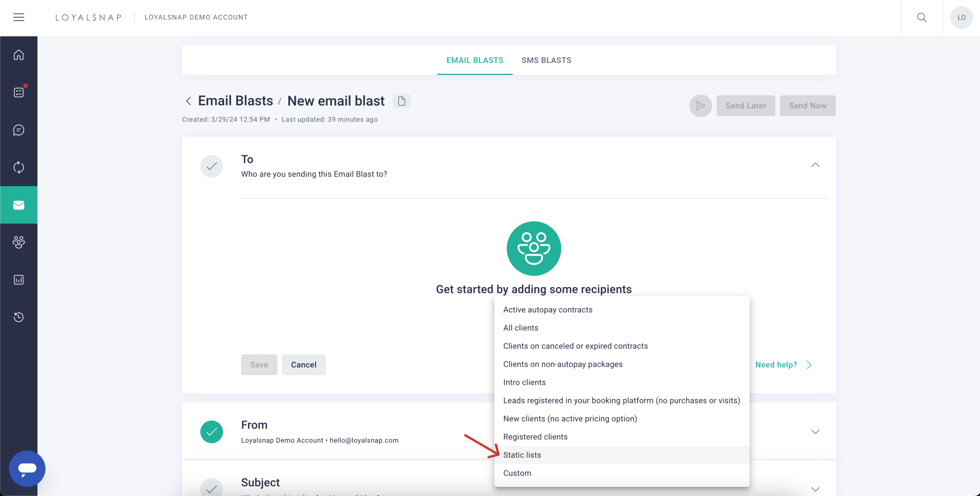Collapse the To section with its chevron
This screenshot has height=496, width=980.
tap(815, 165)
